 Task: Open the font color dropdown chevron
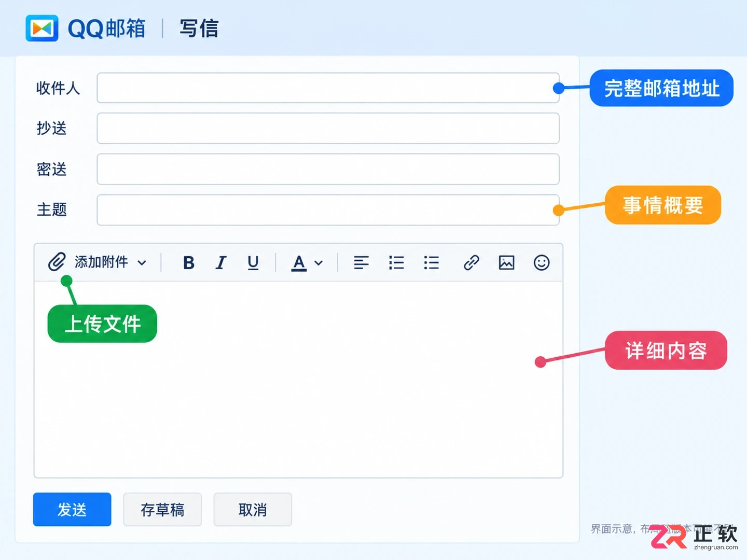point(319,263)
